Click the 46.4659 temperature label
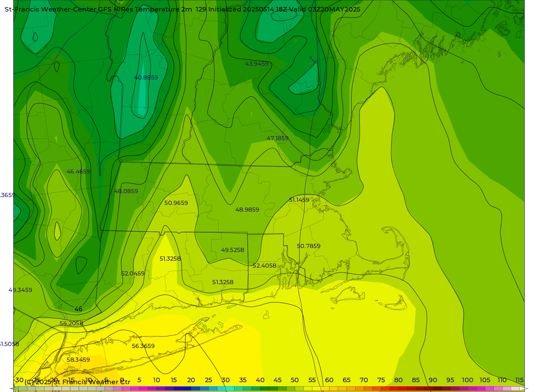This screenshot has height=392, width=538. point(78,172)
